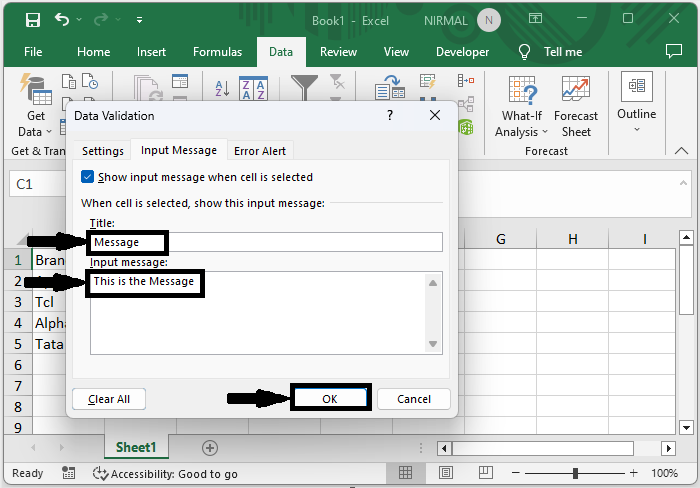700x488 pixels.
Task: Click the Recent Sources icon
Action: point(90,81)
